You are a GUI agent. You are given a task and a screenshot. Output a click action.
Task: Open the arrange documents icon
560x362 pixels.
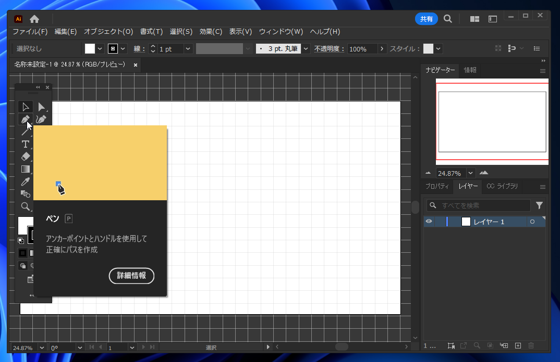(475, 19)
